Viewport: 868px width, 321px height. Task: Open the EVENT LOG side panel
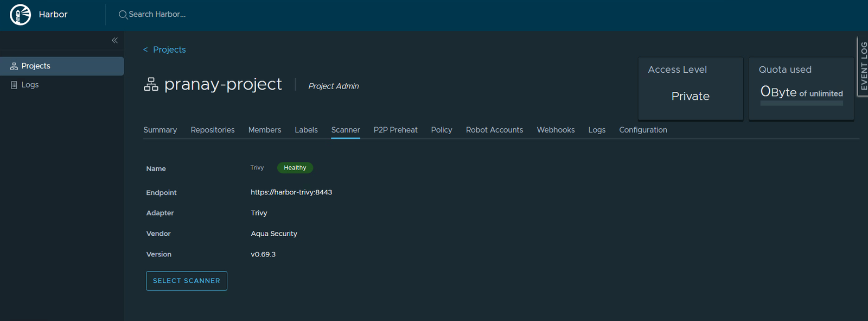point(863,66)
